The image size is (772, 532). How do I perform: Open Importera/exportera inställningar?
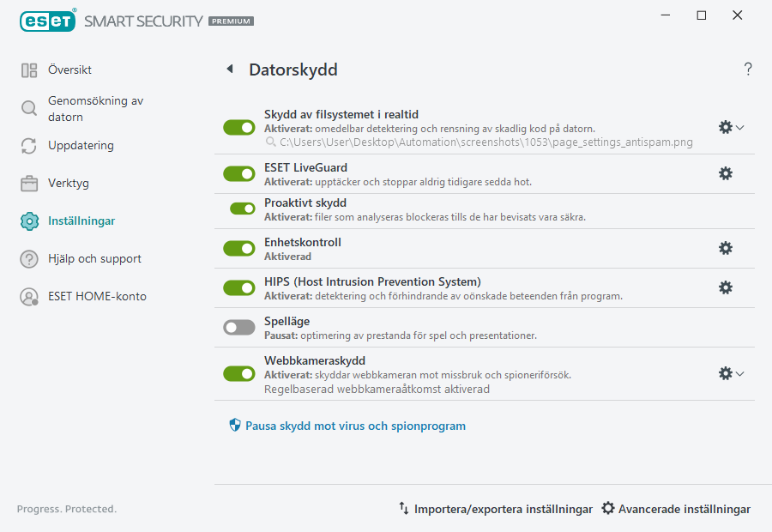pos(495,509)
